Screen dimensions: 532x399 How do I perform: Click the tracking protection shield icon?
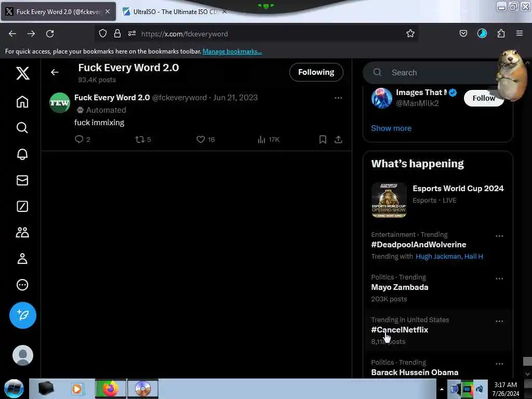103,33
